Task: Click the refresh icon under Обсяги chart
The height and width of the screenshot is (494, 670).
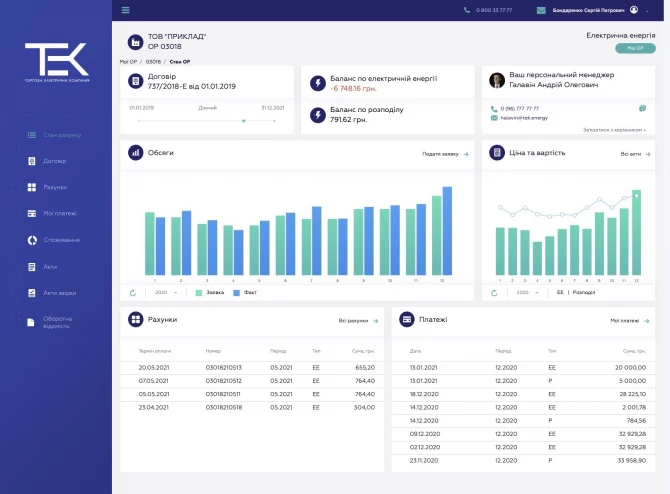Action: (132, 293)
